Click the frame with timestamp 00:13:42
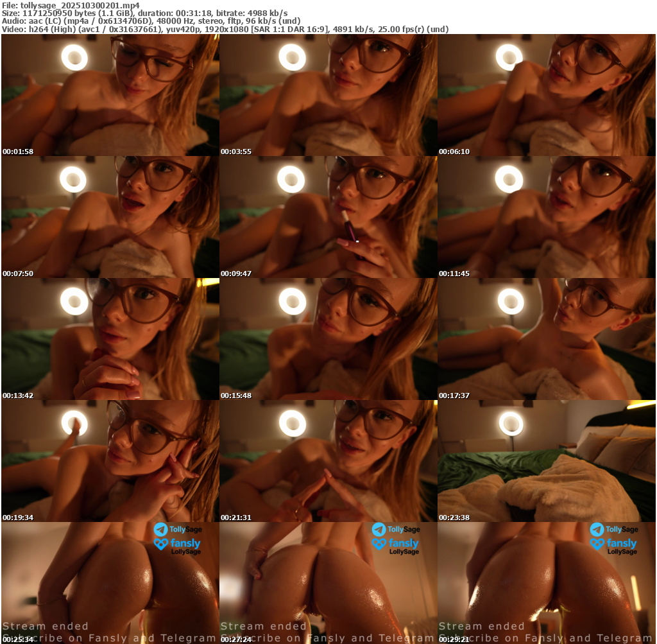Image resolution: width=657 pixels, height=644 pixels. coord(110,339)
